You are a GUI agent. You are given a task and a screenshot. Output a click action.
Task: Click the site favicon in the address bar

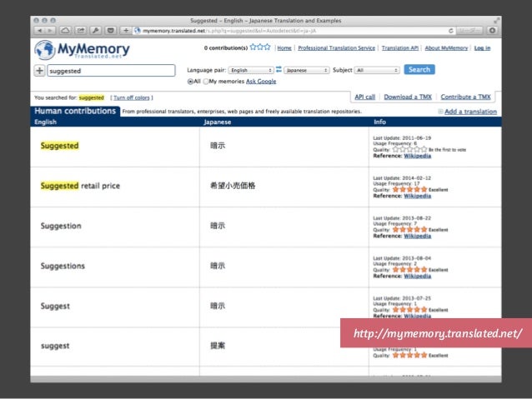coord(137,31)
